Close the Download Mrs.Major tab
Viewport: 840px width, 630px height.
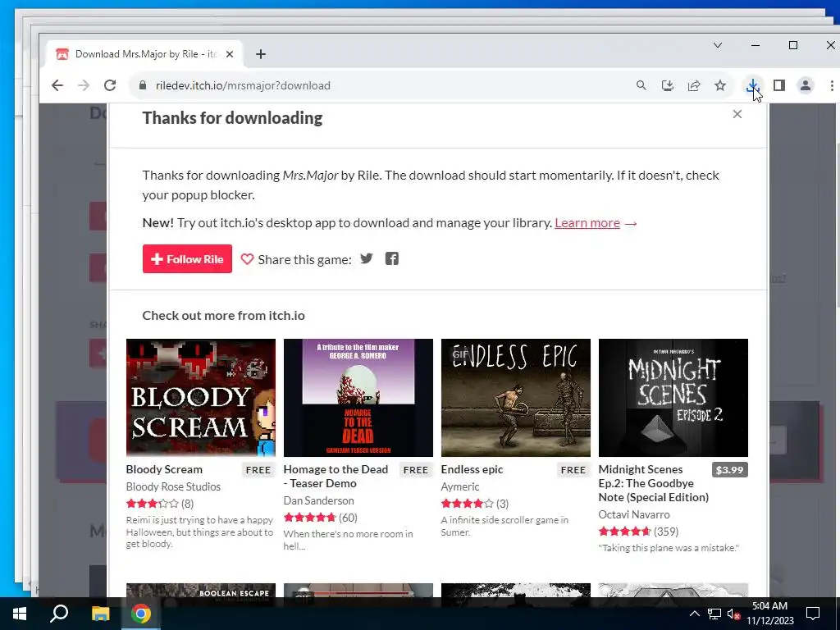230,54
